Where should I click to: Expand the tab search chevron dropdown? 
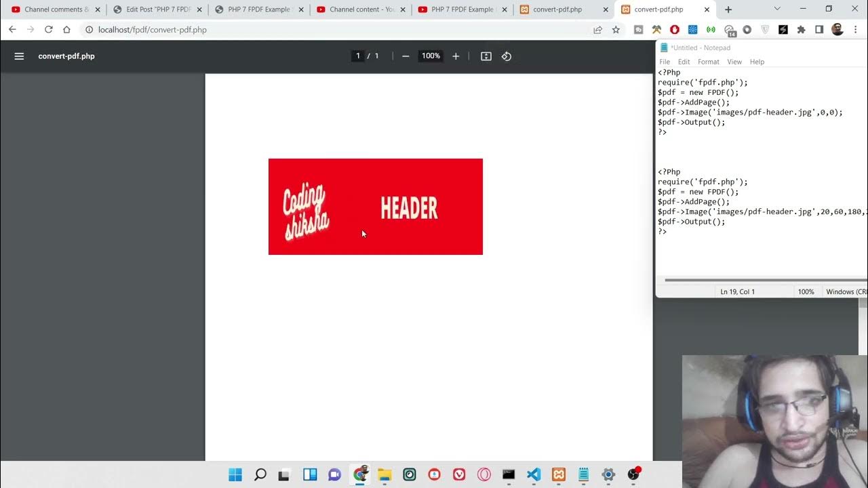(777, 9)
